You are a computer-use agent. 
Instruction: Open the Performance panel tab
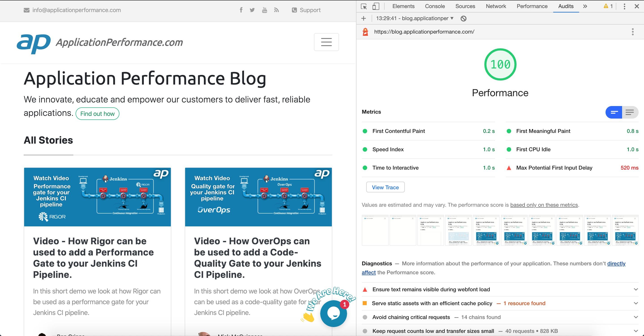coord(532,6)
